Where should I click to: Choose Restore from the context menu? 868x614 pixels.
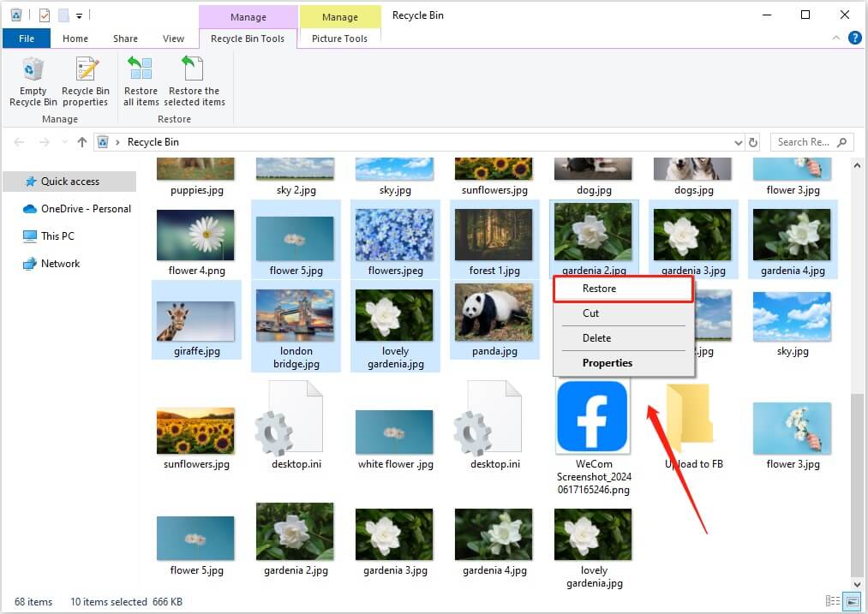(600, 289)
